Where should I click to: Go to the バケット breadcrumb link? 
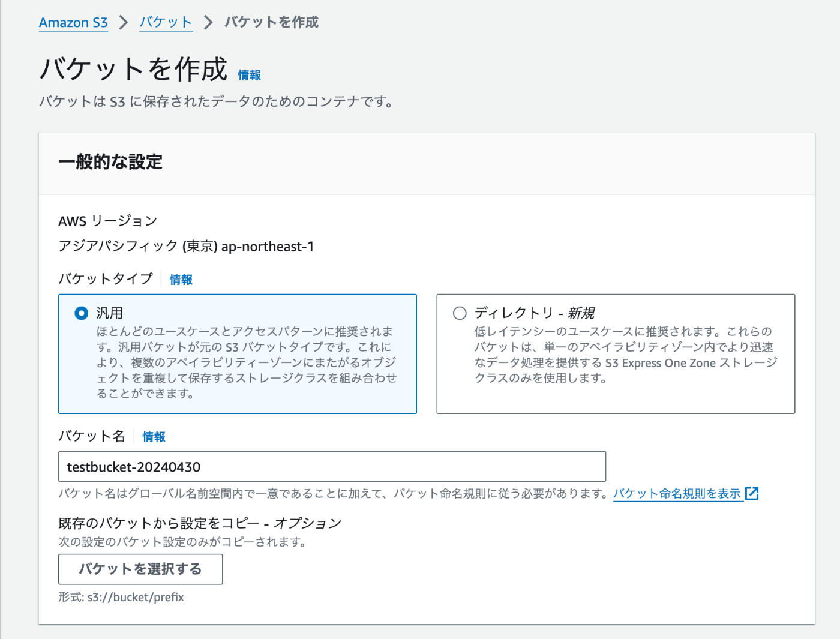coord(166,23)
